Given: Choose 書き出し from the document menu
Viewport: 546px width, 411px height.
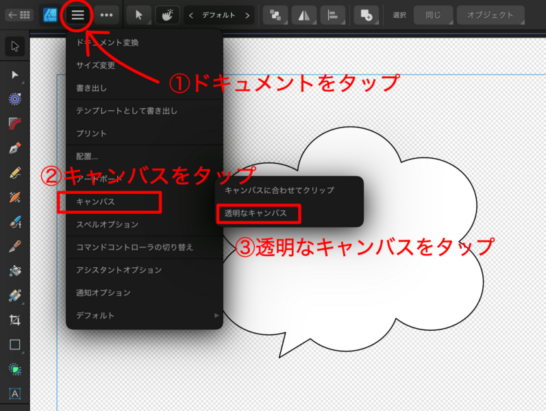Looking at the screenshot, I should pos(144,88).
